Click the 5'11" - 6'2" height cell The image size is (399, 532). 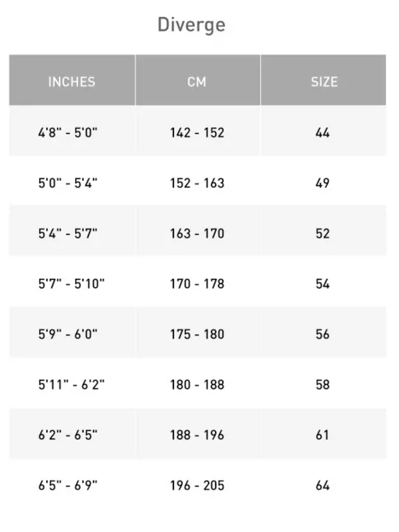(x=71, y=385)
